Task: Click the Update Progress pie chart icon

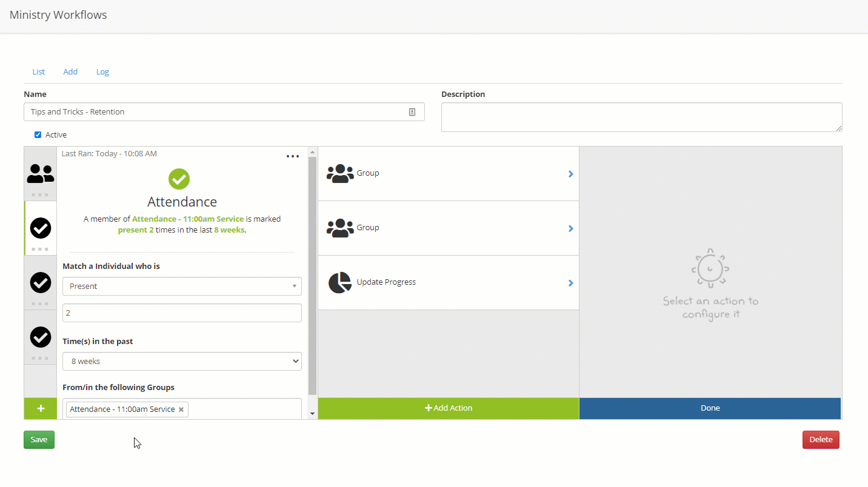Action: point(339,283)
